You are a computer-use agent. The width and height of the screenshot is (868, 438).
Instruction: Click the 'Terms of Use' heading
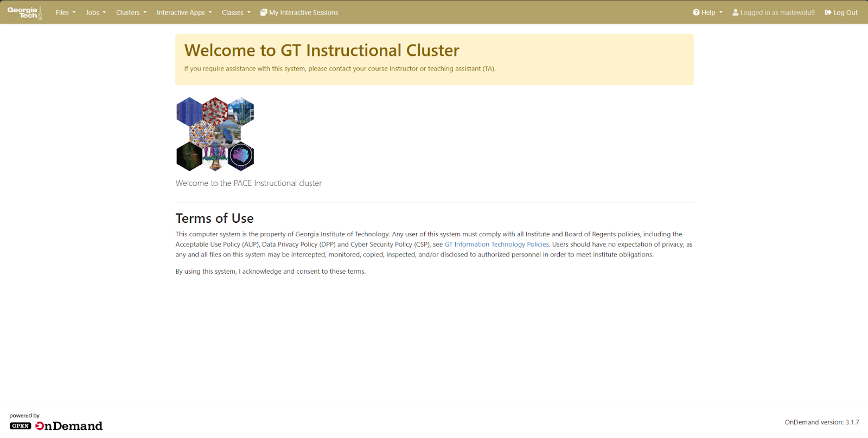tap(214, 218)
